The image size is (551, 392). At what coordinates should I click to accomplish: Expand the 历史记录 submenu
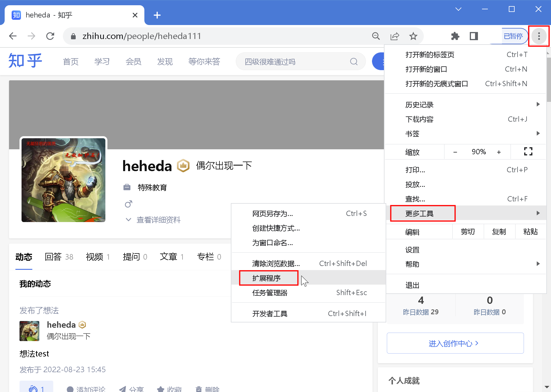[x=419, y=104]
